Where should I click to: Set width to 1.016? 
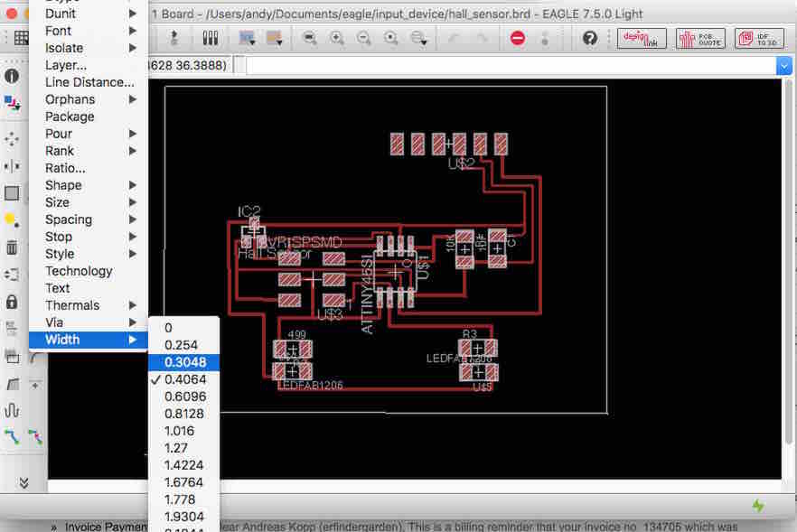click(184, 432)
